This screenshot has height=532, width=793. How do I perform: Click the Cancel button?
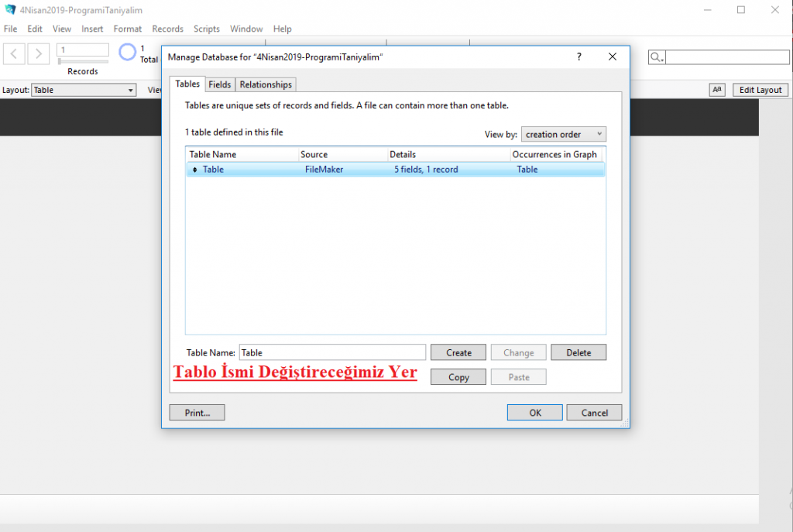pos(594,413)
